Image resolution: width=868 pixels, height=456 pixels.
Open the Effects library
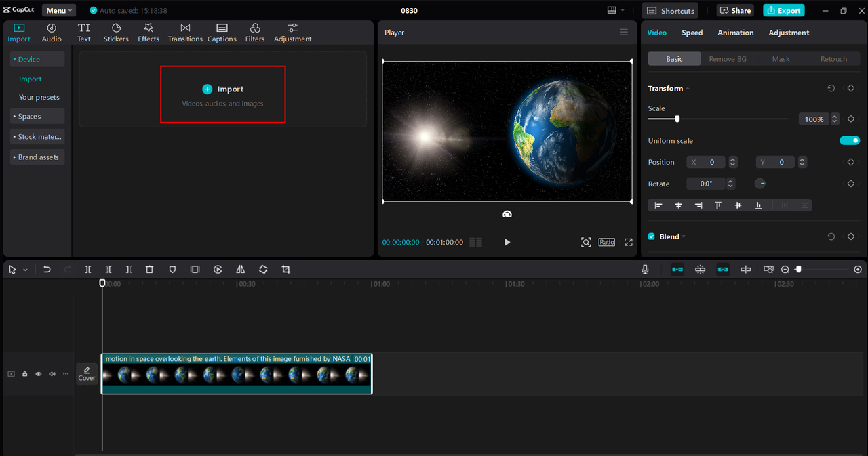[x=149, y=33]
